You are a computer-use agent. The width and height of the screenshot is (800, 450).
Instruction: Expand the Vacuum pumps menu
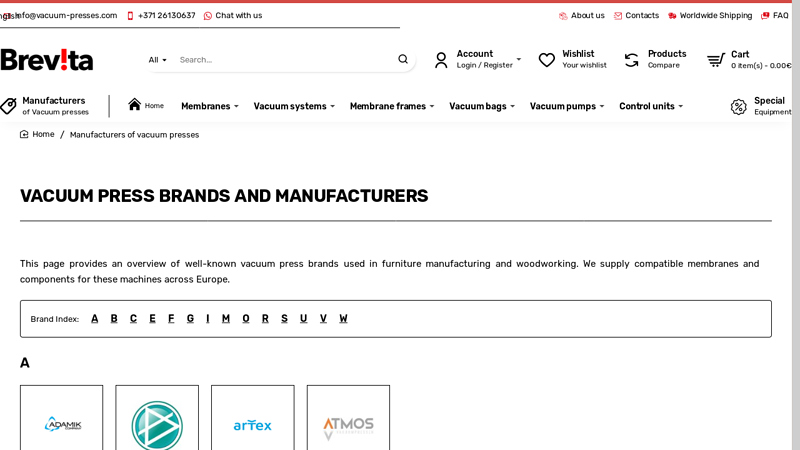coord(567,106)
